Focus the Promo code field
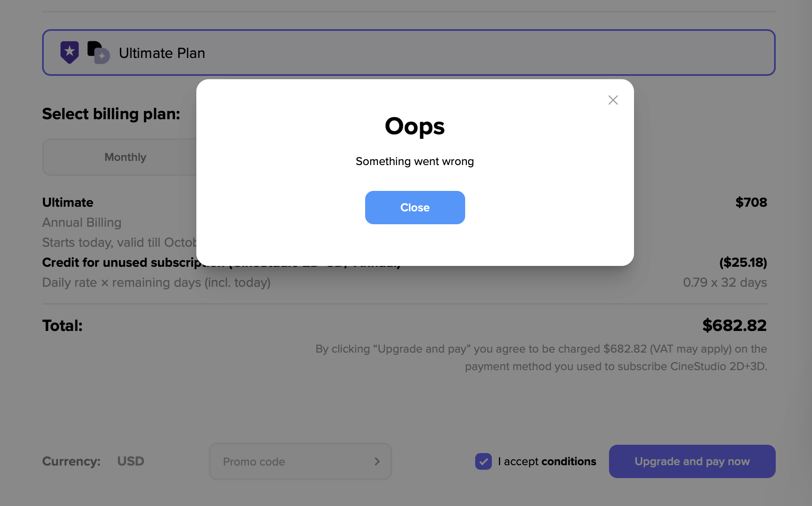Screen dimensions: 812x506 pyautogui.click(x=292, y=461)
